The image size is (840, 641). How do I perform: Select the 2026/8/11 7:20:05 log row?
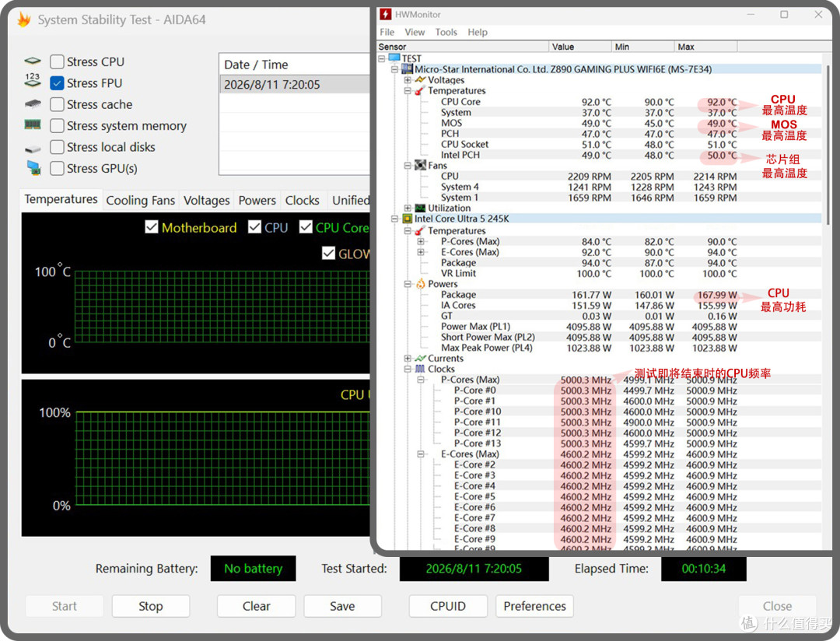(x=294, y=85)
